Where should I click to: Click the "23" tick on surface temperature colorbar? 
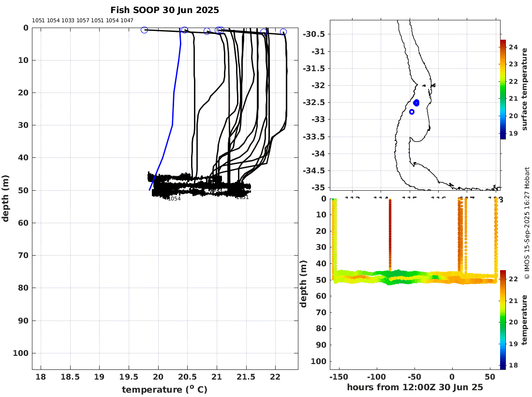513,64
